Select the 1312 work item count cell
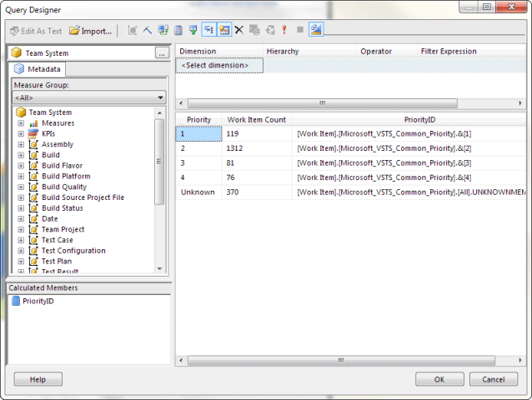Screen dimensions: 532x400 click(x=257, y=148)
